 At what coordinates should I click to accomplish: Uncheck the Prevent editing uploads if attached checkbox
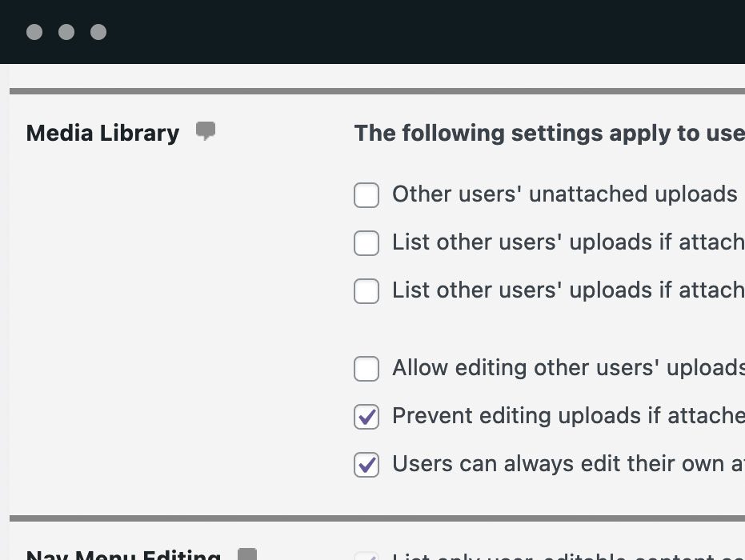366,417
